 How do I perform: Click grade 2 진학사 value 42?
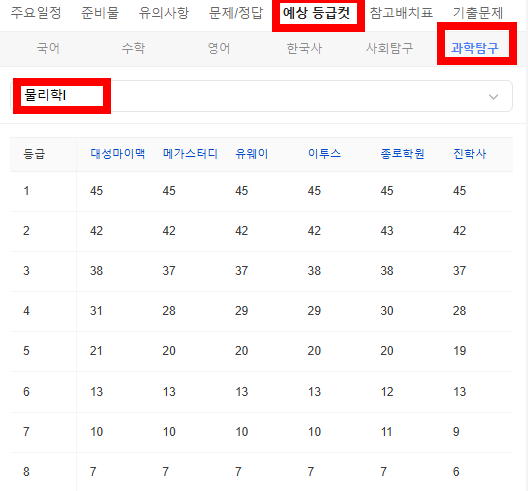(459, 231)
